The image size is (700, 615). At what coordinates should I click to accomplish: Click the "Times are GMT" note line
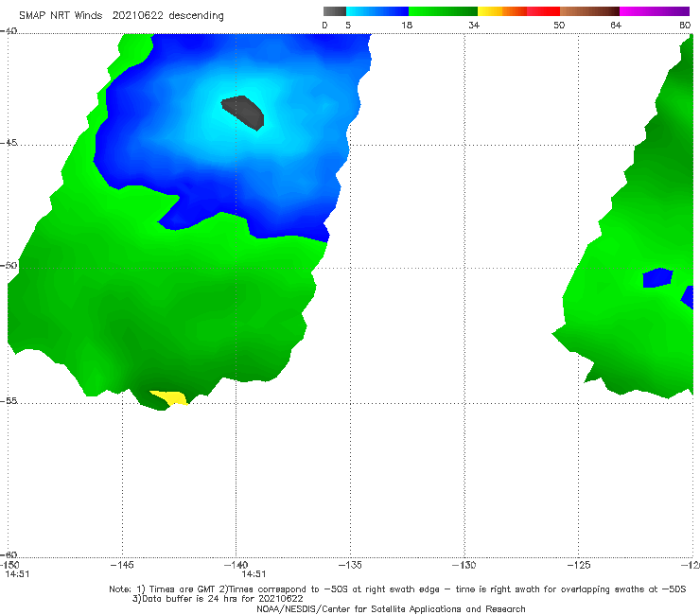(x=397, y=589)
